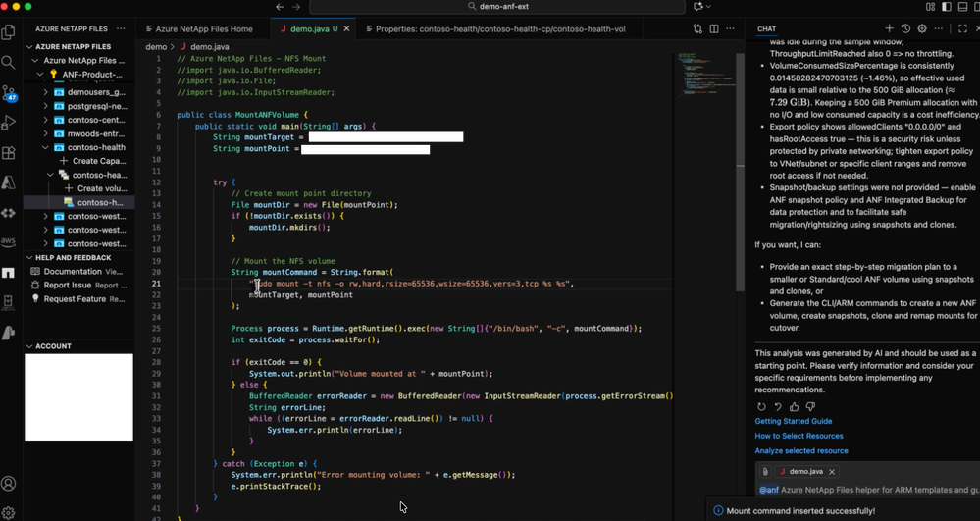The width and height of the screenshot is (980, 521).
Task: Open the Extensions view in activity bar
Action: coord(9,153)
